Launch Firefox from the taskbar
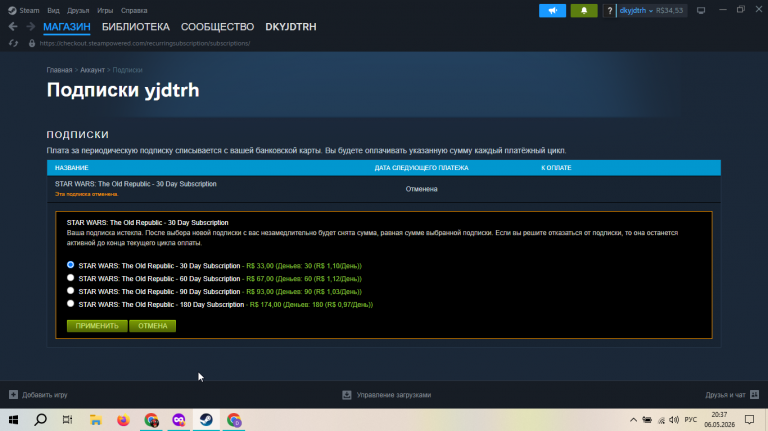This screenshot has height=431, width=768. coord(123,420)
